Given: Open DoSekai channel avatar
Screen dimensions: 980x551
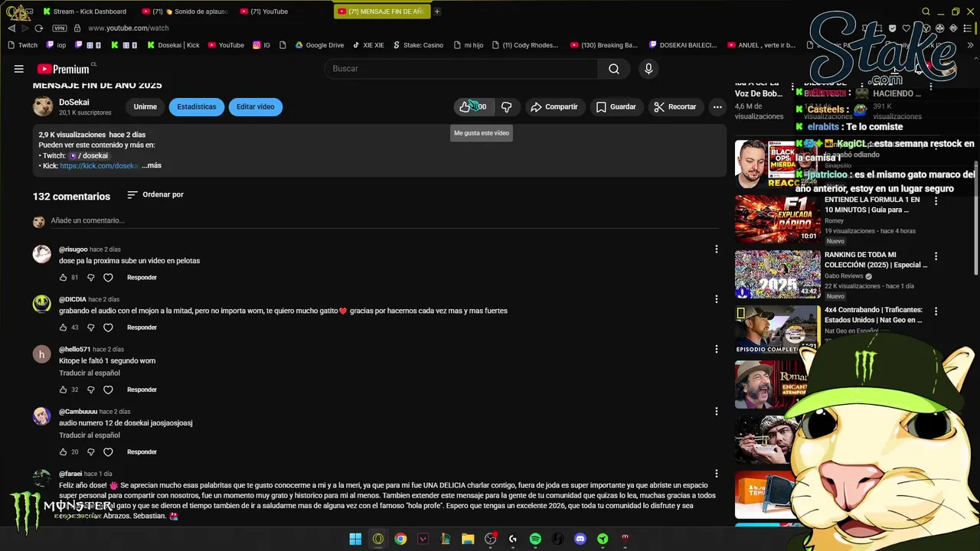Looking at the screenshot, I should 43,106.
